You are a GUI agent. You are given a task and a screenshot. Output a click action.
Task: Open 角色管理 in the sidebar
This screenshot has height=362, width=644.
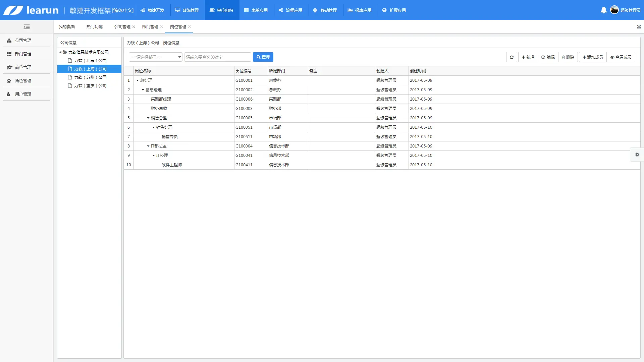point(23,81)
